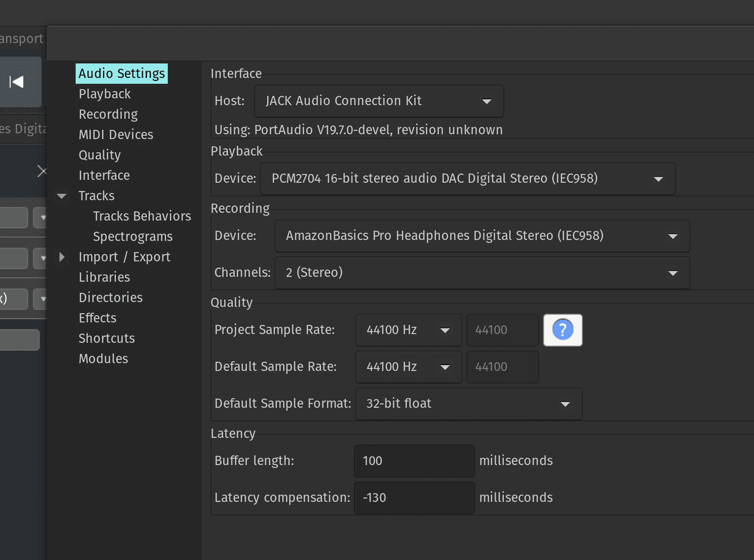The height and width of the screenshot is (560, 754).
Task: Open Tracks Behaviors preferences
Action: pos(142,216)
